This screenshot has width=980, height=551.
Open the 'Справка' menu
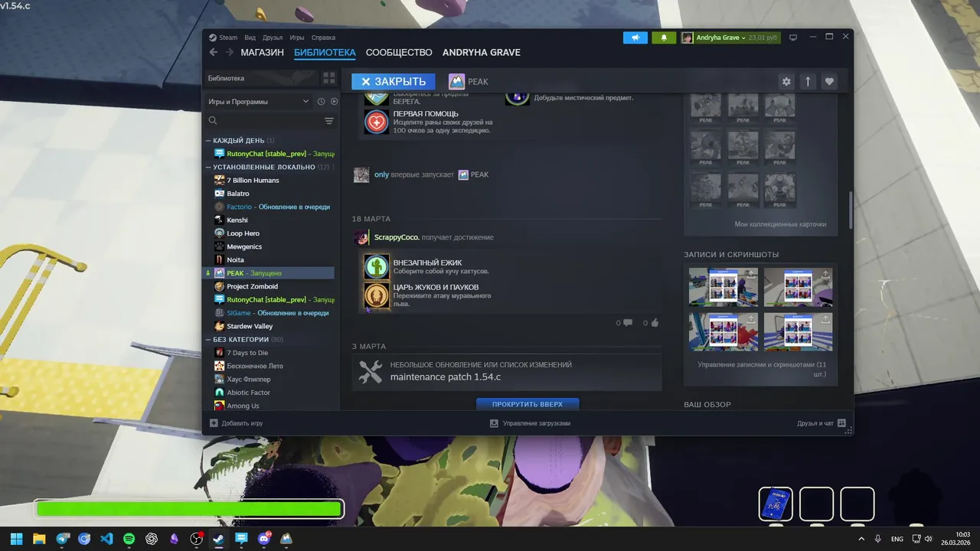[323, 37]
